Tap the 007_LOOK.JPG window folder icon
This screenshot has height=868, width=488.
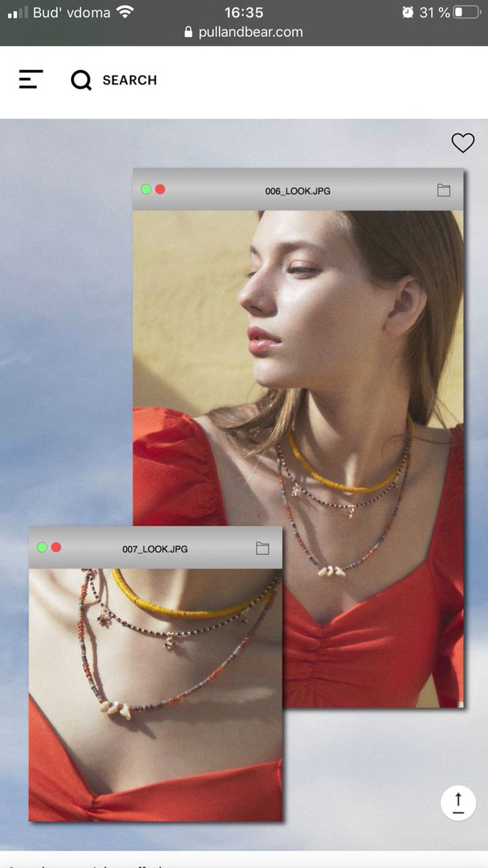click(262, 548)
